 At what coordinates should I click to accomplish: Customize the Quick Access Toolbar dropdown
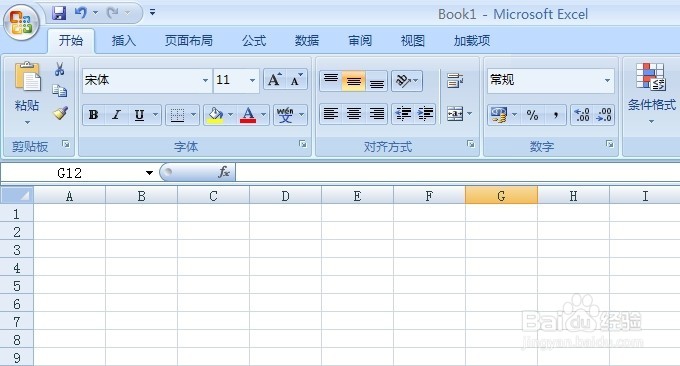tap(153, 13)
